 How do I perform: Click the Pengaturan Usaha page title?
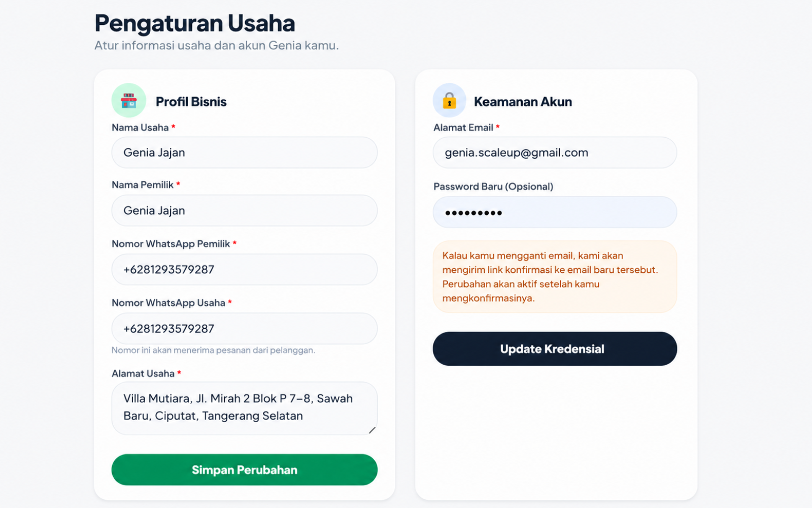pyautogui.click(x=195, y=23)
